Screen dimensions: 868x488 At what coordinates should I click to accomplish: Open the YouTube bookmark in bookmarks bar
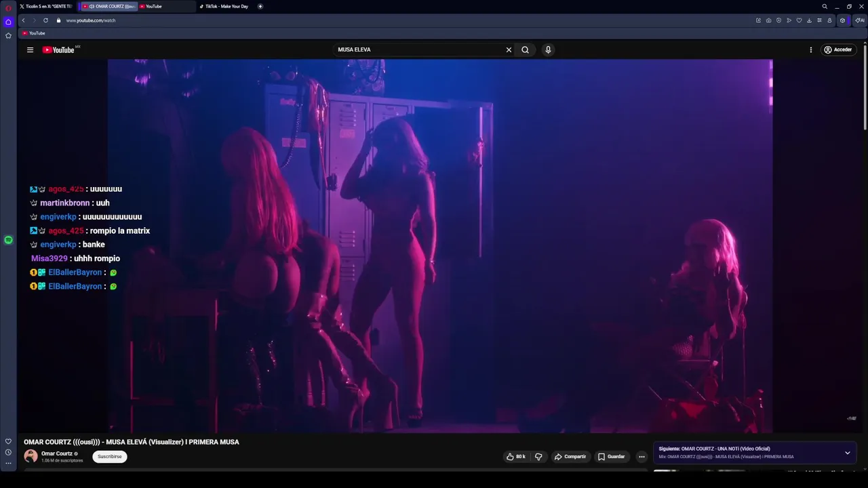coord(33,33)
